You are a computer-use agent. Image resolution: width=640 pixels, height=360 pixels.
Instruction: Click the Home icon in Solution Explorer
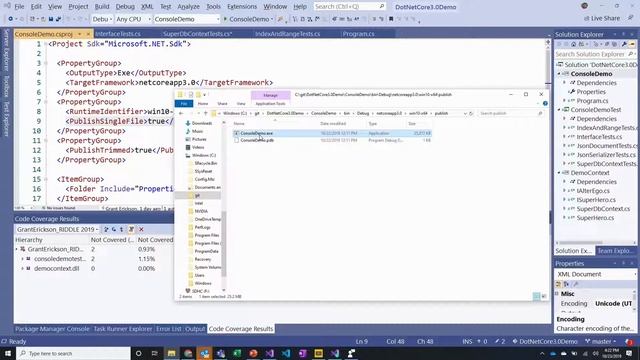pos(573,44)
